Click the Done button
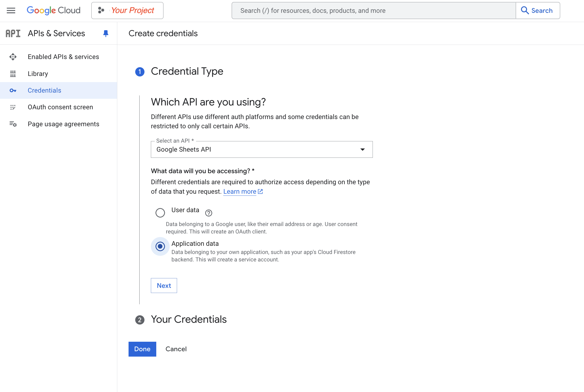Viewport: 584px width, 392px height. point(142,349)
